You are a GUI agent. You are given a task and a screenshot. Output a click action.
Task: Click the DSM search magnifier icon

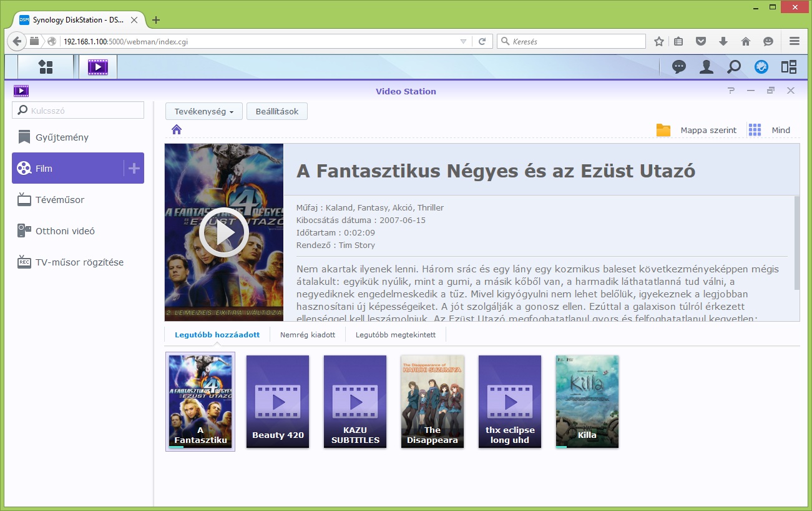734,67
